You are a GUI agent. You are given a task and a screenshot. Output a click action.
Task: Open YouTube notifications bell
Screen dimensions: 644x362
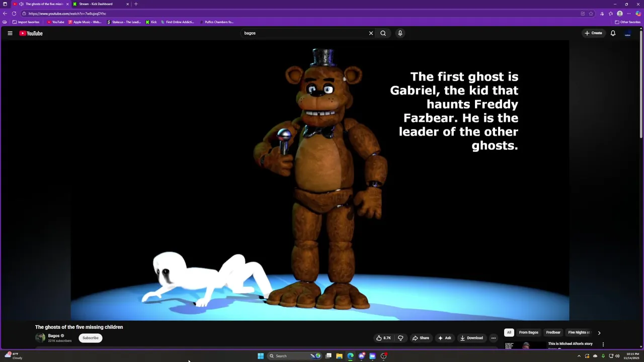point(613,33)
